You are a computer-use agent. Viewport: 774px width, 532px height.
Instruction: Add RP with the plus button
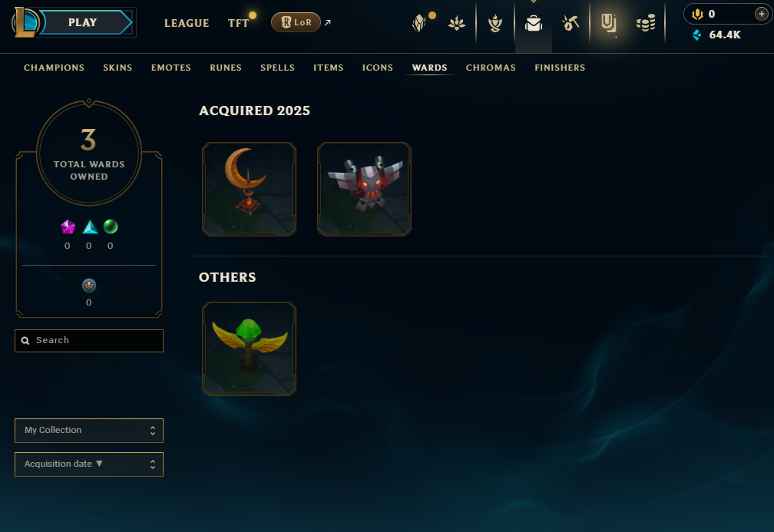(761, 14)
